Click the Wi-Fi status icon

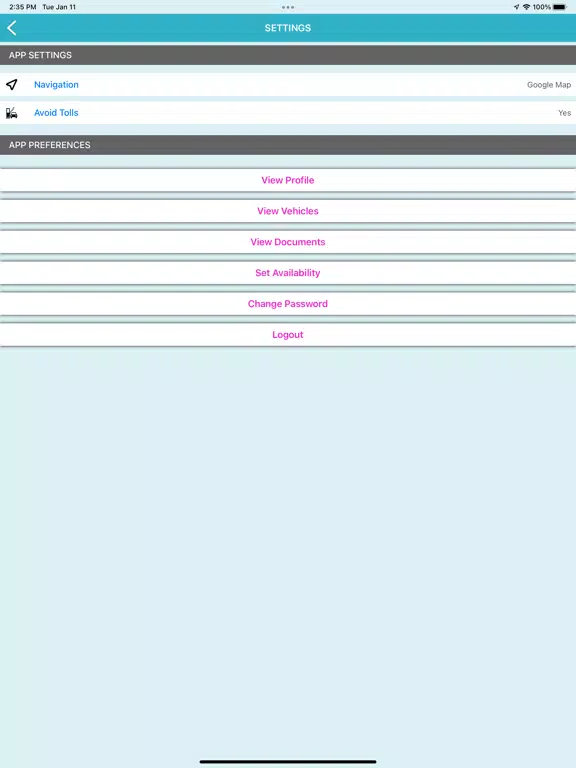tap(527, 7)
